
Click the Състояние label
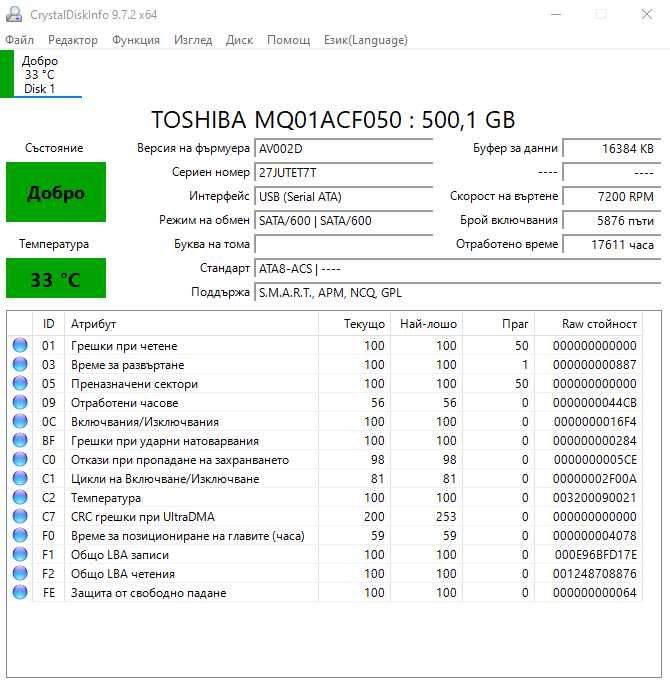click(54, 148)
